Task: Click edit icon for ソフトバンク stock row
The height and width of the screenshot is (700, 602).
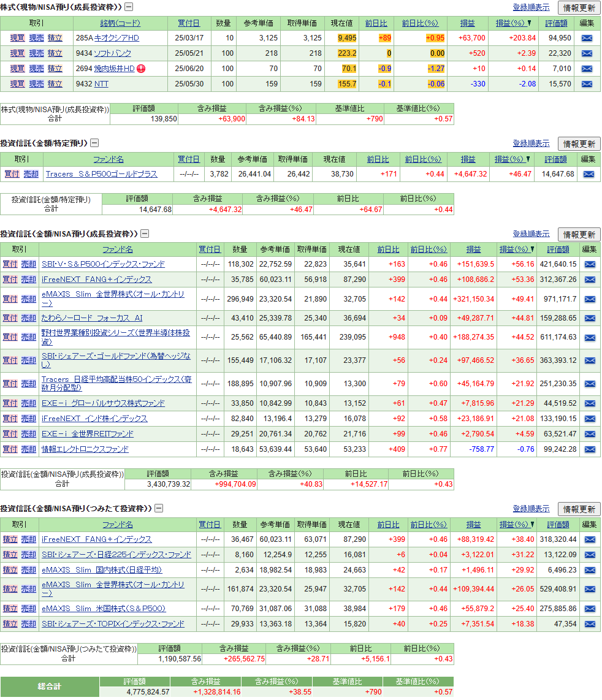Action: point(587,53)
